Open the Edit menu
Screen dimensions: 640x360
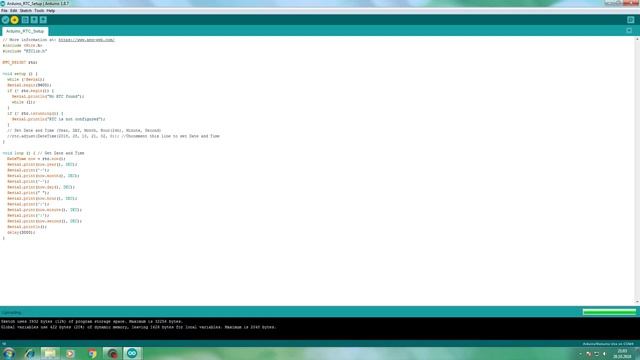pos(13,11)
